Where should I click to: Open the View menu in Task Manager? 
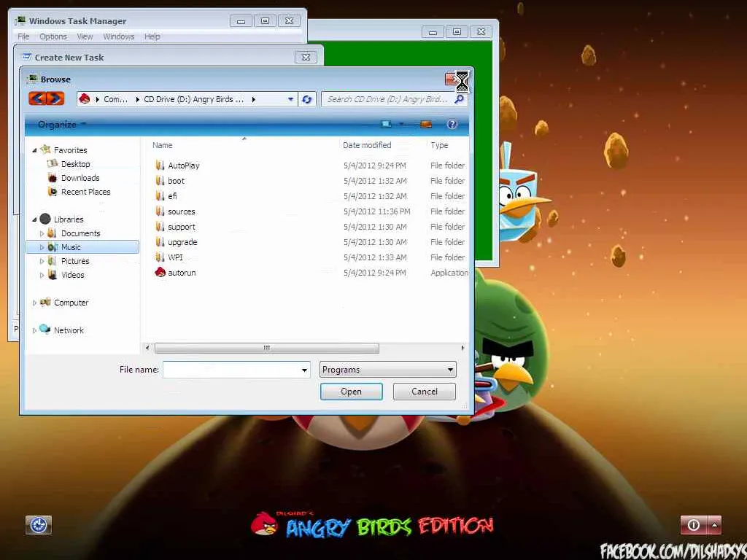click(x=85, y=36)
